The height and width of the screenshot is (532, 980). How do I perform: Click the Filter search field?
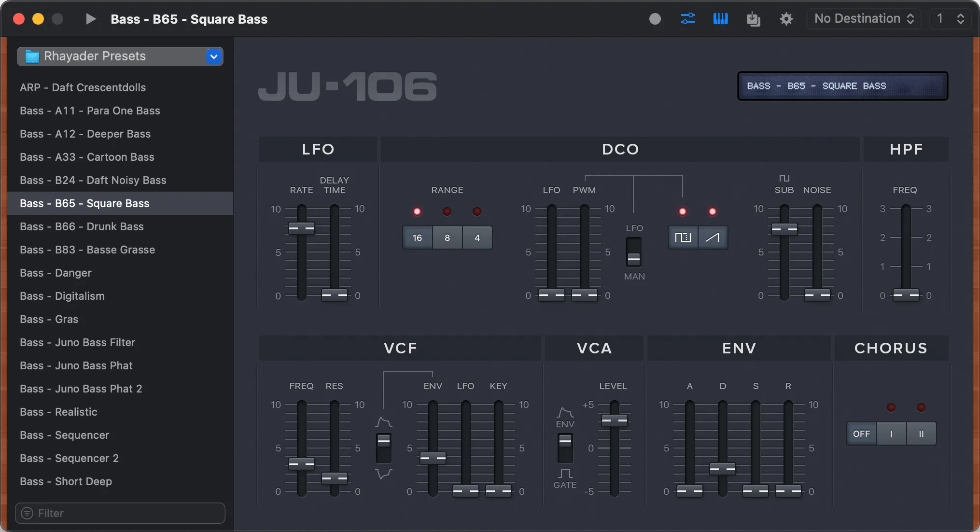(x=120, y=513)
